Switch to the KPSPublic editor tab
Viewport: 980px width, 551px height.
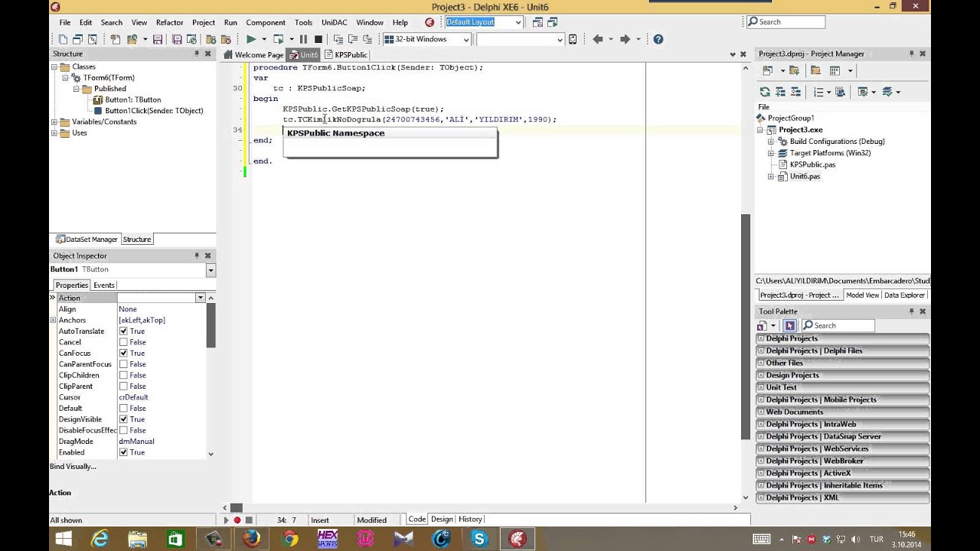(346, 54)
